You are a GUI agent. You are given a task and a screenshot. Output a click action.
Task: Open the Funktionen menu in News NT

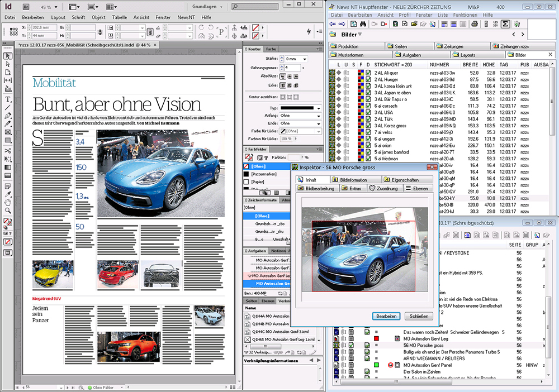point(465,15)
